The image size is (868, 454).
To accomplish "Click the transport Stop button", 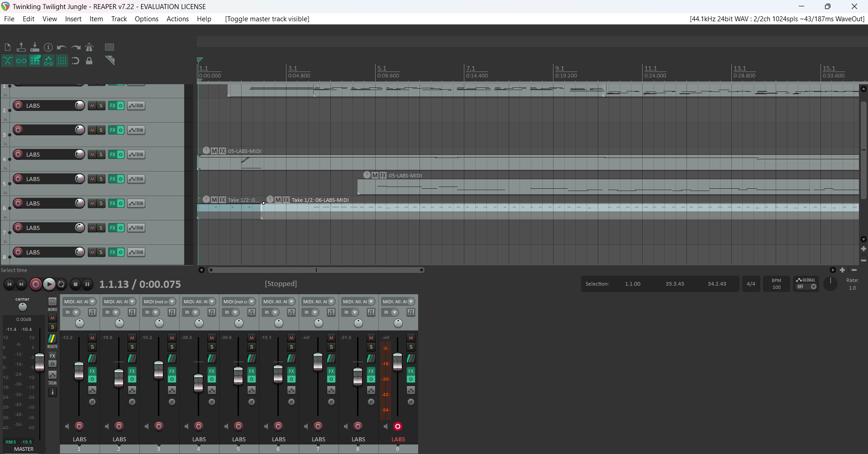I will [76, 284].
